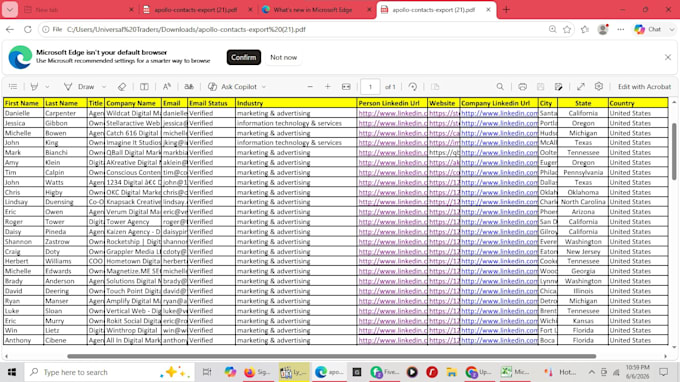Start Read aloud
680x382 pixels.
[167, 87]
